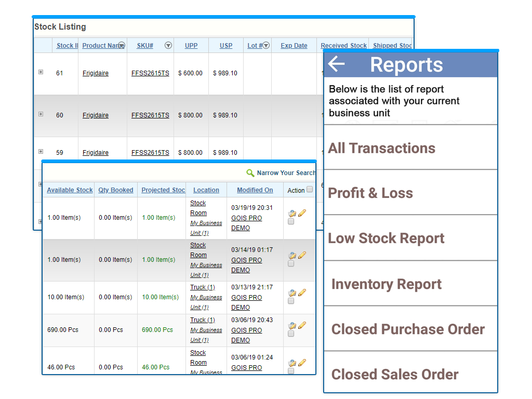532x399 pixels.
Task: Select the $ 600.00 UPP value in row 61
Action: click(x=190, y=73)
